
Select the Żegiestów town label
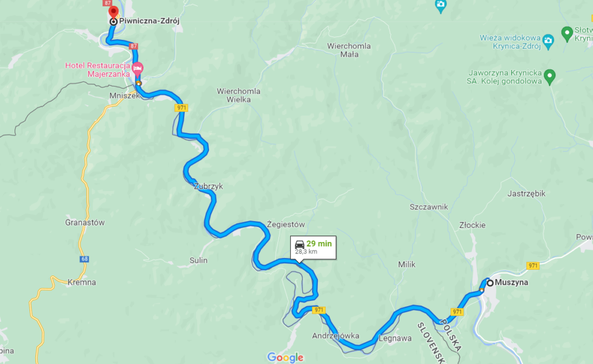pyautogui.click(x=285, y=225)
